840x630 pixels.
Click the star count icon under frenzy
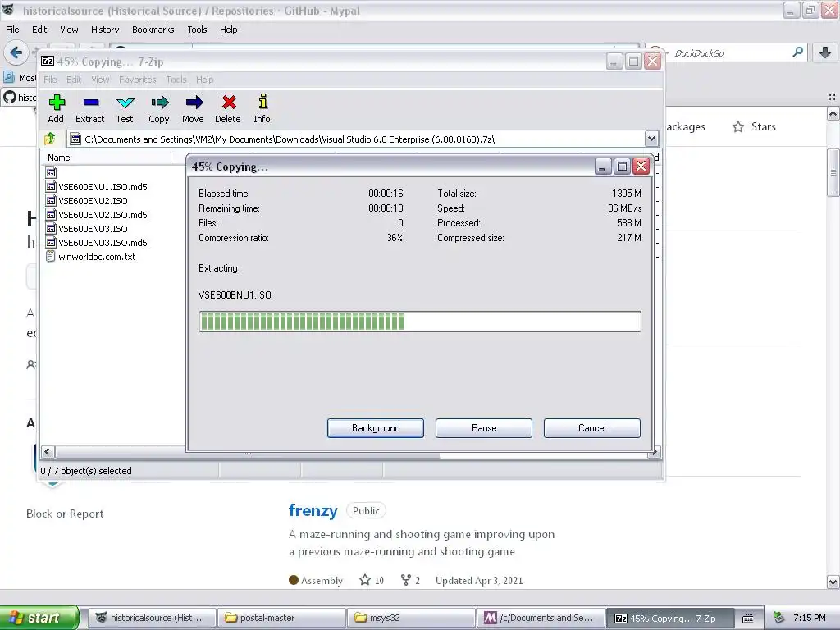click(365, 580)
